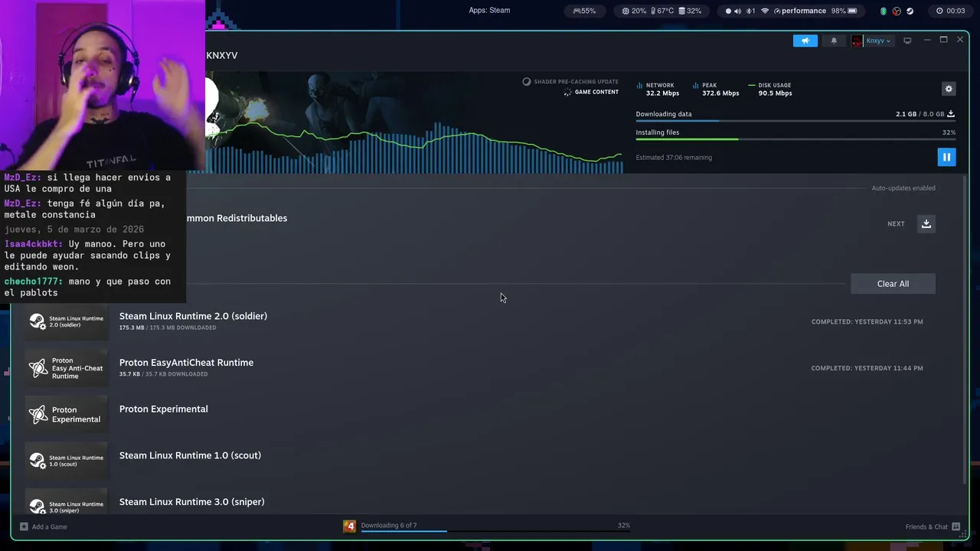Viewport: 980px width, 551px height.
Task: Click the Knxyv avatar image
Action: tap(857, 41)
